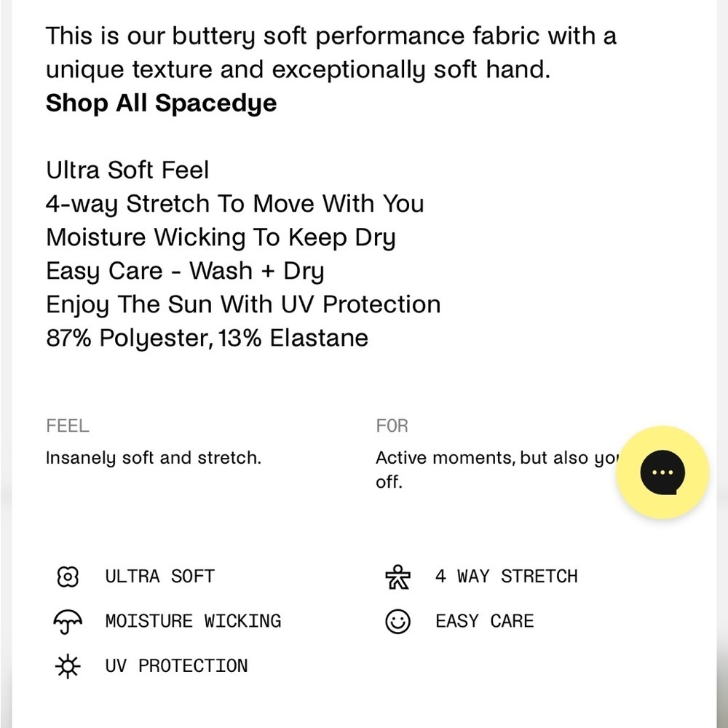Click the Insanely soft and stretch text
The width and height of the screenshot is (728, 728).
(153, 458)
